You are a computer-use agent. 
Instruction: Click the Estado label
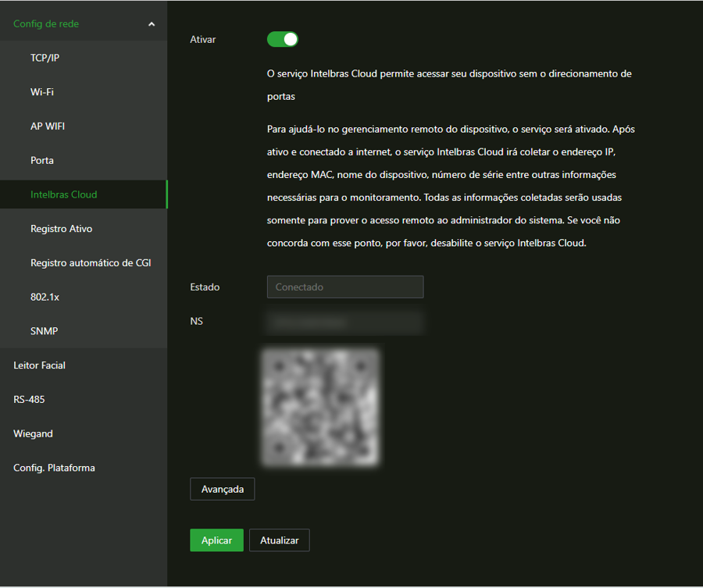[205, 287]
